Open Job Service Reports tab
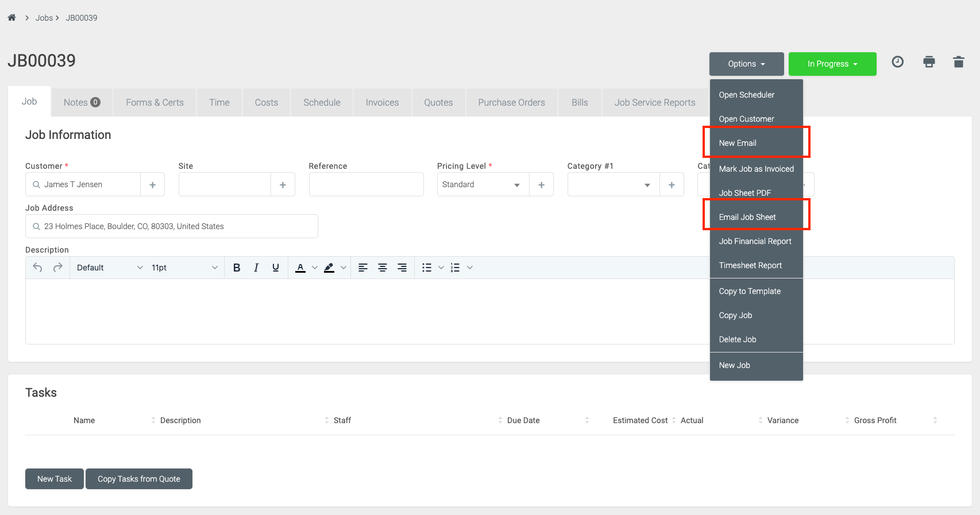 coord(655,102)
